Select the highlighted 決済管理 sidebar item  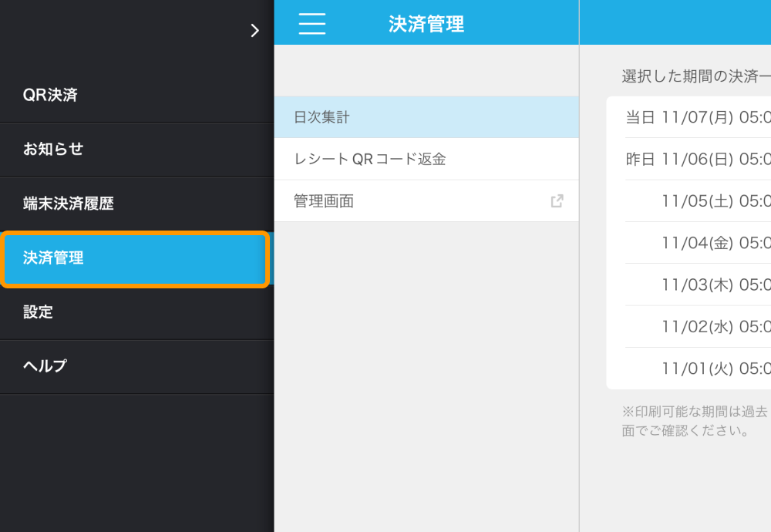click(x=135, y=259)
